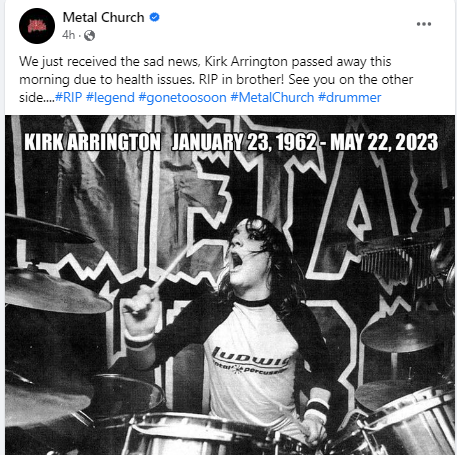Click the blue verified badge

tap(154, 17)
